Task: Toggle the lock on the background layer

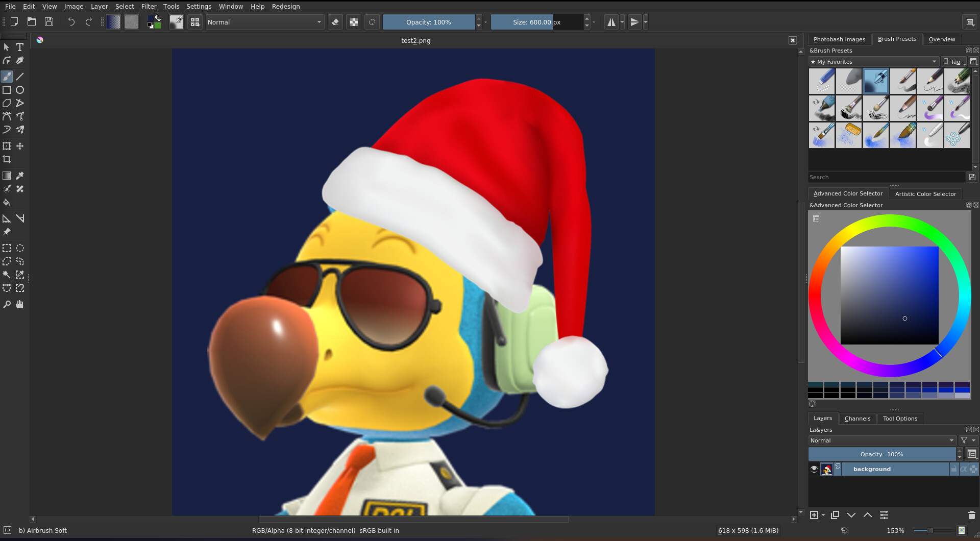Action: [954, 469]
